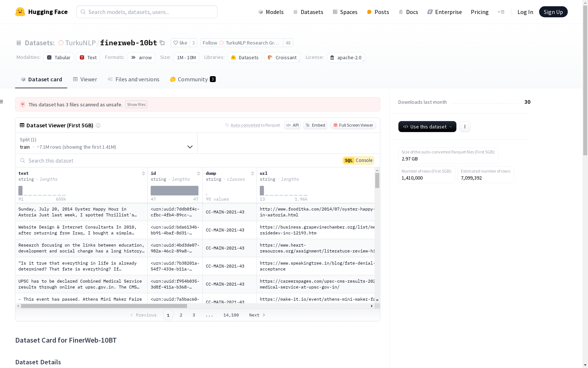Click the Sign Up button
The width and height of the screenshot is (588, 368).
pos(553,12)
